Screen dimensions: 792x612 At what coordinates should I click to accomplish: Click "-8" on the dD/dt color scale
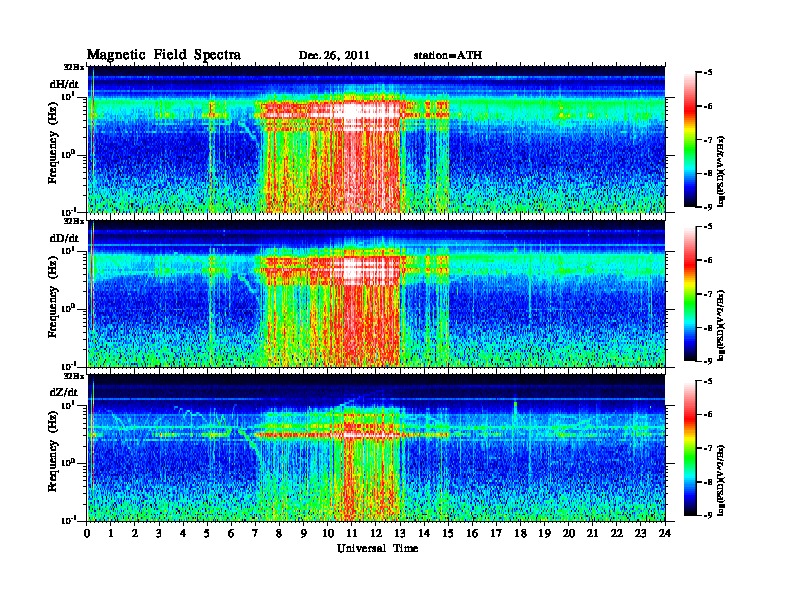coord(709,327)
